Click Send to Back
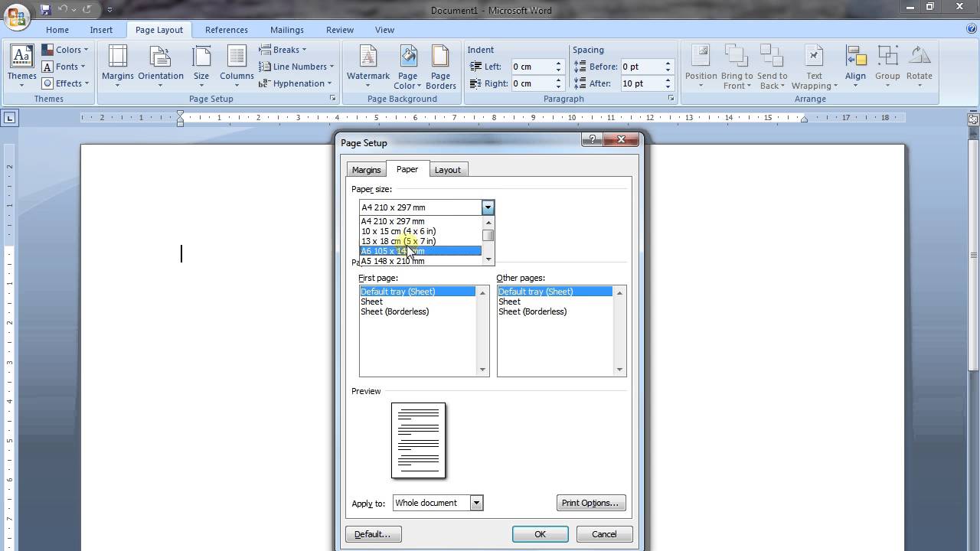This screenshot has height=551, width=980. pyautogui.click(x=772, y=66)
